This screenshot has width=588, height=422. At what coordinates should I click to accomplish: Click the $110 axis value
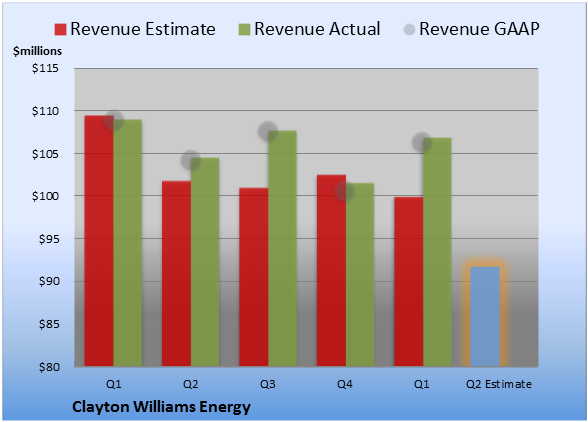click(45, 111)
